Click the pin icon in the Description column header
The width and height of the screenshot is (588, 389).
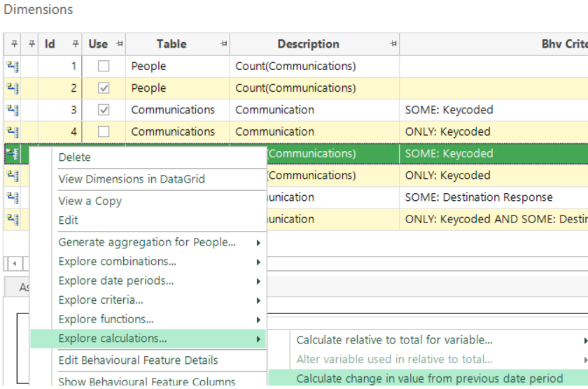(393, 43)
